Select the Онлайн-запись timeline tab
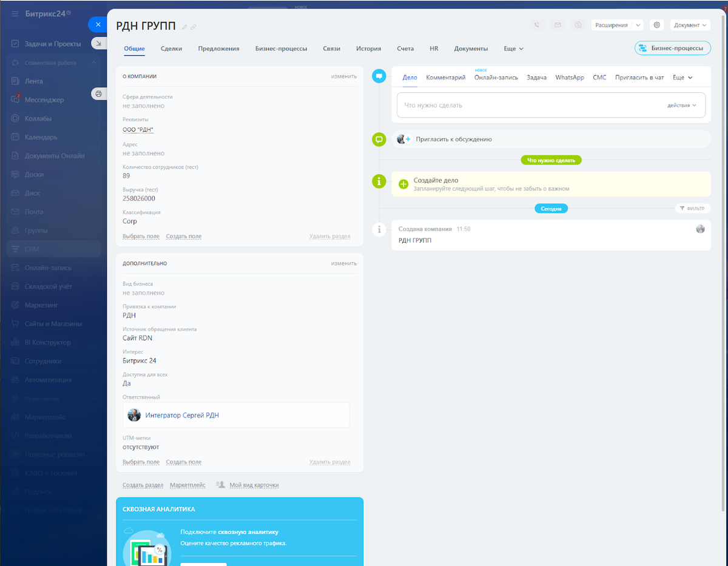This screenshot has height=566, width=728. 496,78
